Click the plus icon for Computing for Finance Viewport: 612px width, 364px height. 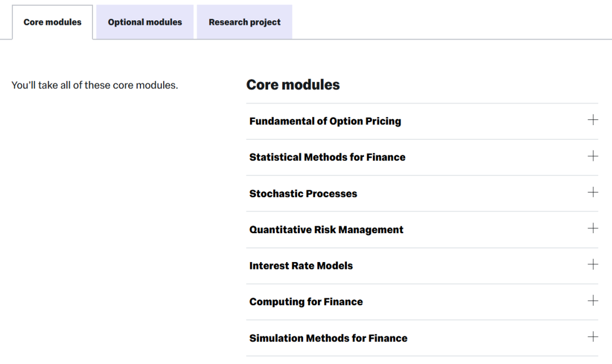click(x=593, y=301)
